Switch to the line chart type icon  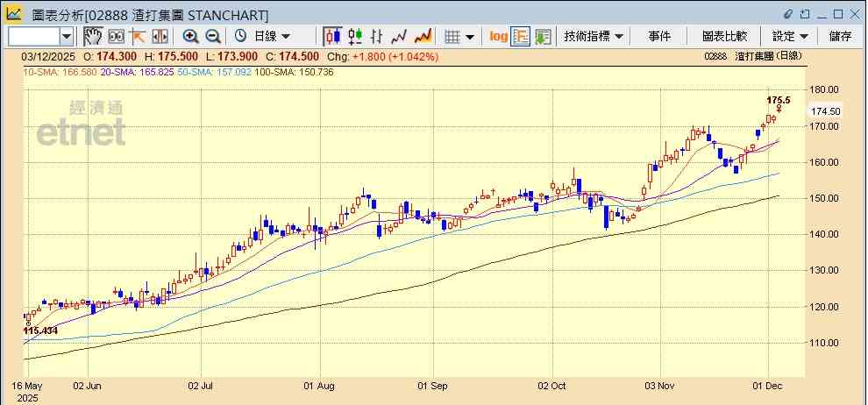pyautogui.click(x=400, y=36)
